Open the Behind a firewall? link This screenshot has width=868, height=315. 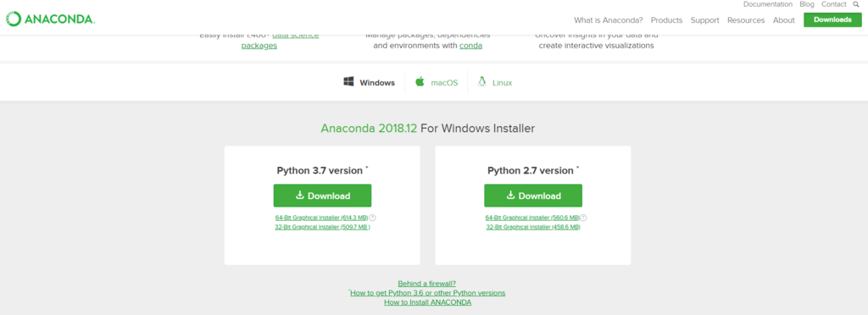[x=427, y=284]
